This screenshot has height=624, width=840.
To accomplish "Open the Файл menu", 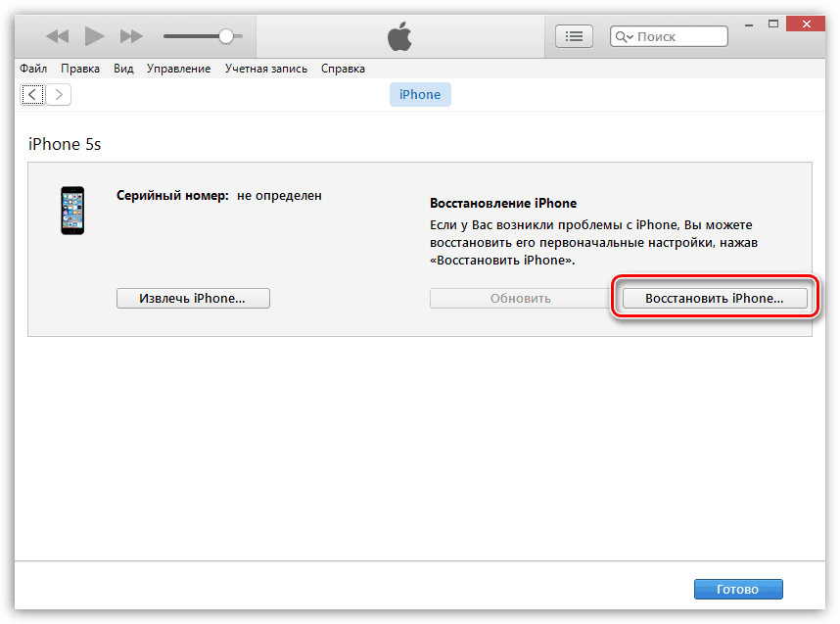I will pos(33,69).
